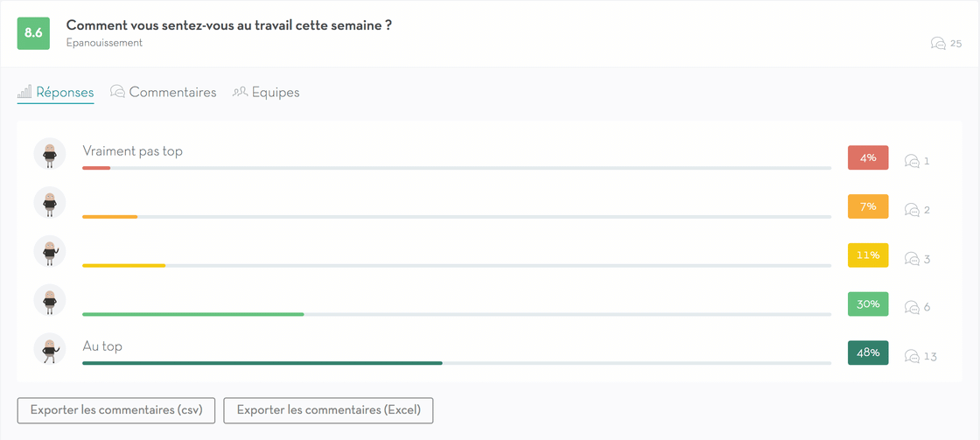
Task: Click comment icon beside the 48% result
Action: (912, 356)
